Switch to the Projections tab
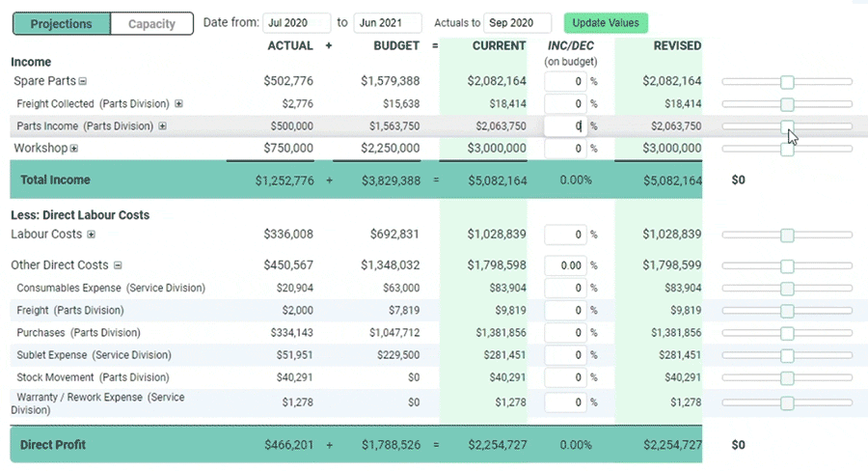Viewport: 868px width, 471px height. (62, 24)
